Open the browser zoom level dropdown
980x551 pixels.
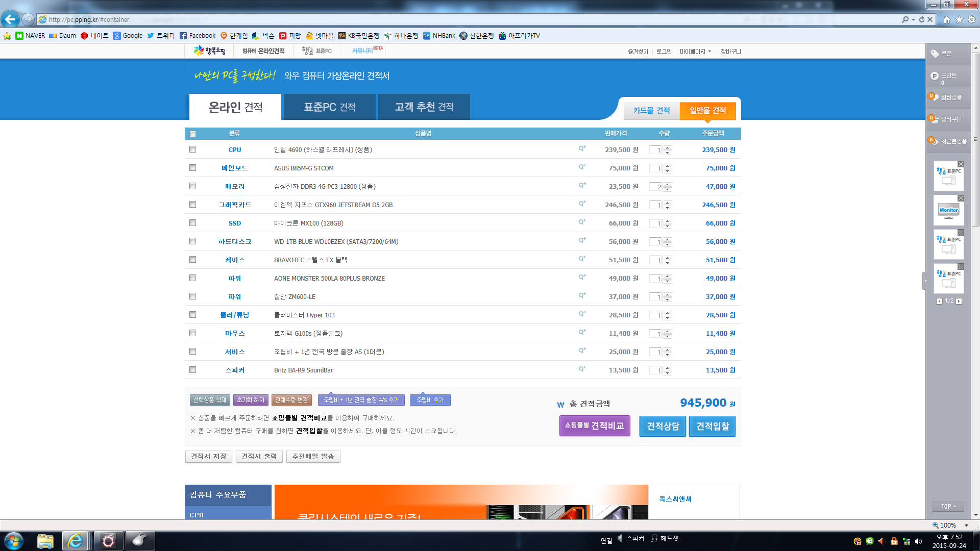coord(966,525)
